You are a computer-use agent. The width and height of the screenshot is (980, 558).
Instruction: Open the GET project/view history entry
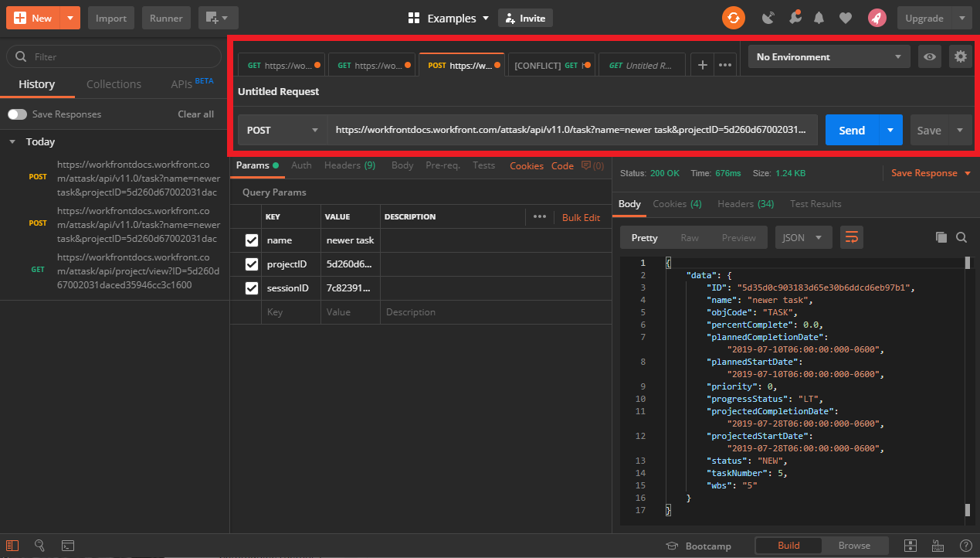click(116, 271)
